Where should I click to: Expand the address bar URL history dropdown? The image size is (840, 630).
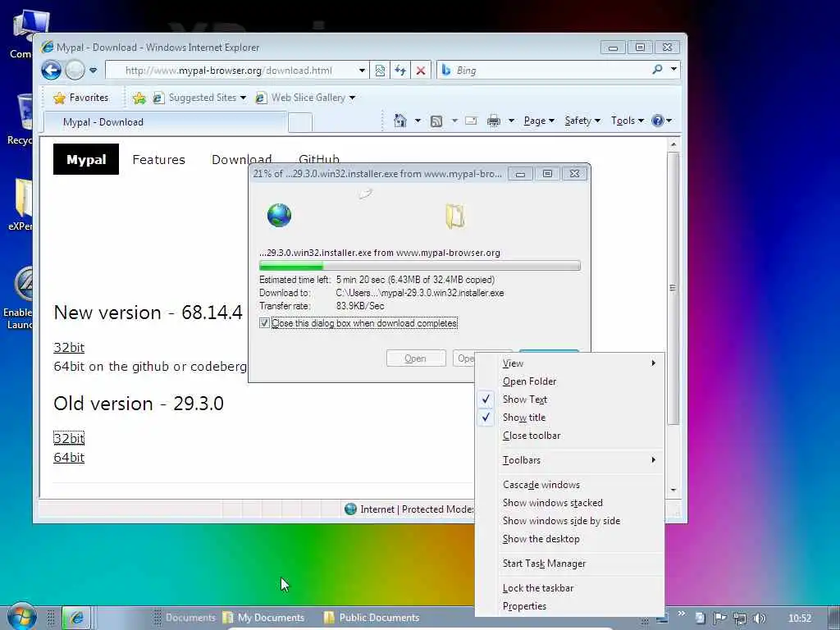tap(362, 71)
